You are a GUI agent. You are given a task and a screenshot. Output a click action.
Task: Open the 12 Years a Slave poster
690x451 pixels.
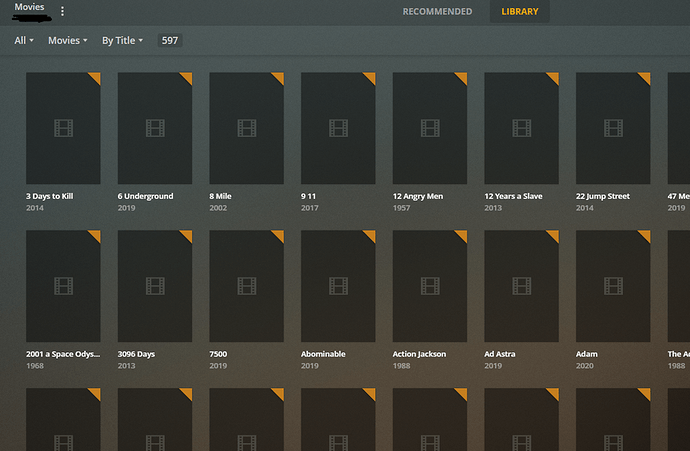521,128
